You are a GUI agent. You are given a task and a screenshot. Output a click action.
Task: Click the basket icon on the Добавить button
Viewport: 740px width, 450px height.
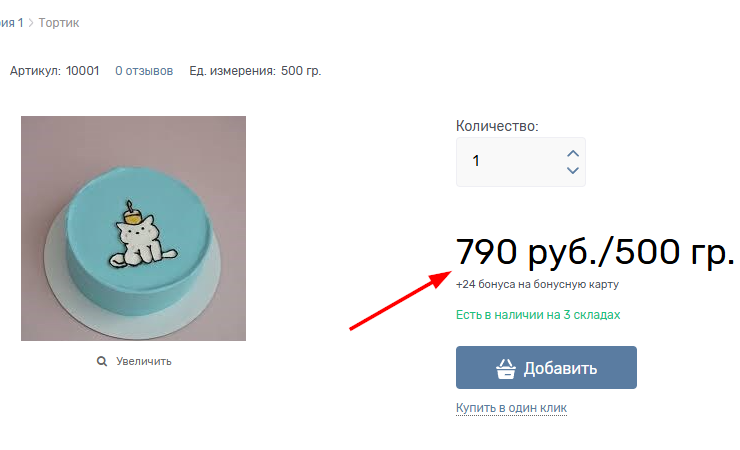[x=506, y=368]
